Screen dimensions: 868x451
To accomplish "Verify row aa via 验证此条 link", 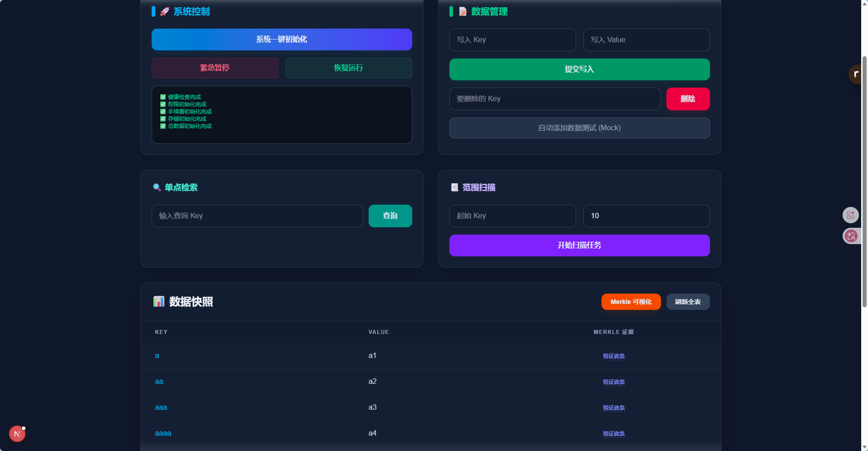I will [x=614, y=382].
